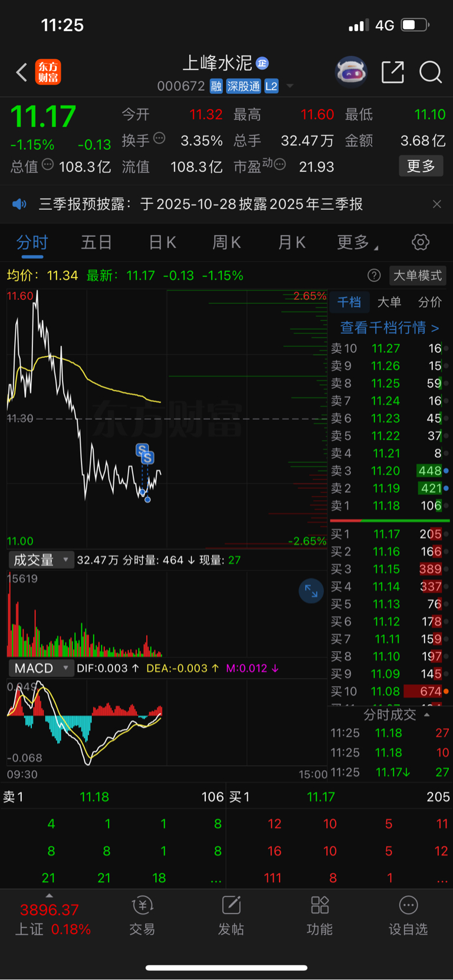Open the 东方财富 logo icon
This screenshot has height=980, width=453.
[48, 72]
